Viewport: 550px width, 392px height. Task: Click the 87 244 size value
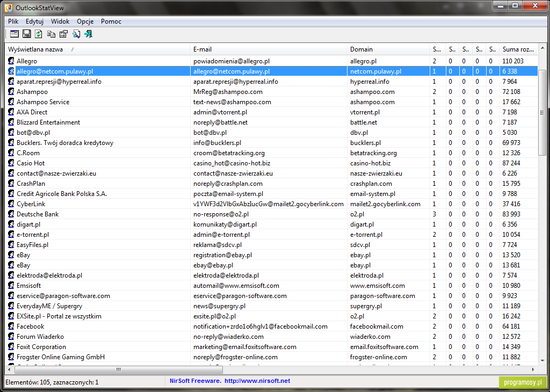pyautogui.click(x=511, y=163)
